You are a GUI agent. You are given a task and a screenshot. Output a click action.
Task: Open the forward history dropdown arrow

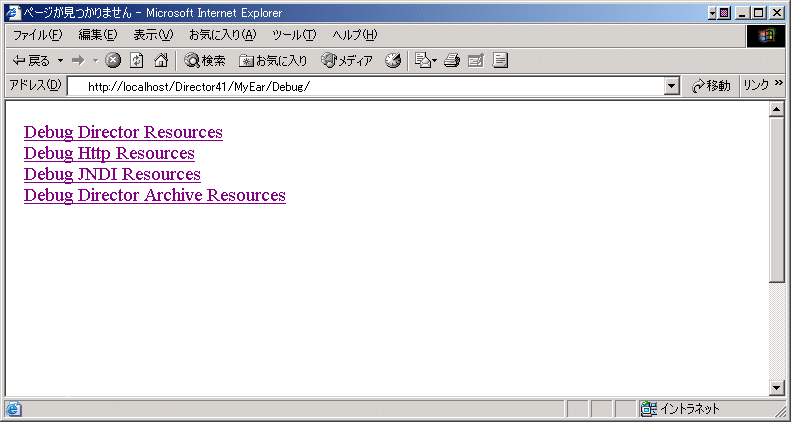[95, 62]
